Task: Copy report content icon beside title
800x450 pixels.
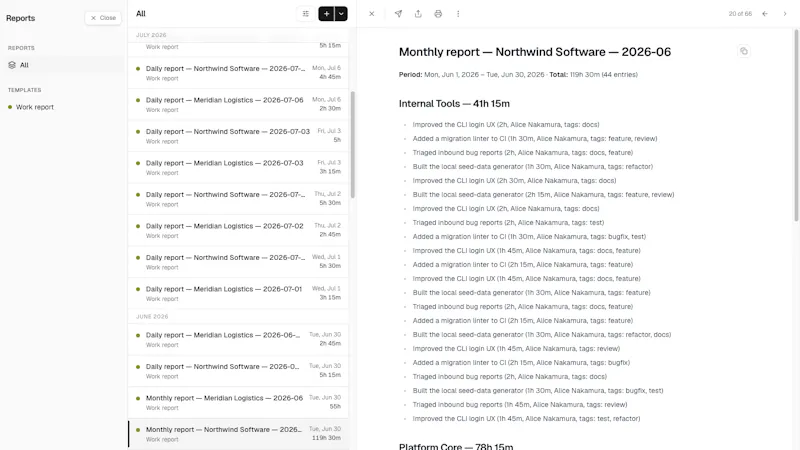Action: click(x=744, y=51)
